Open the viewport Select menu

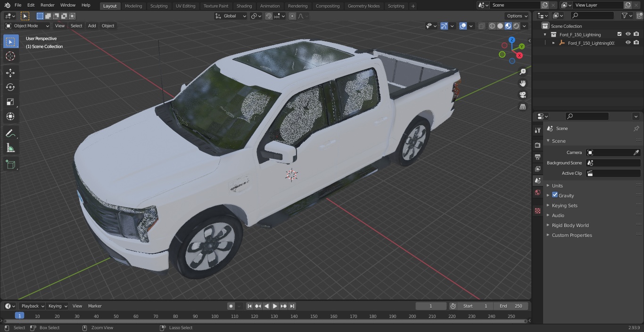coord(76,26)
